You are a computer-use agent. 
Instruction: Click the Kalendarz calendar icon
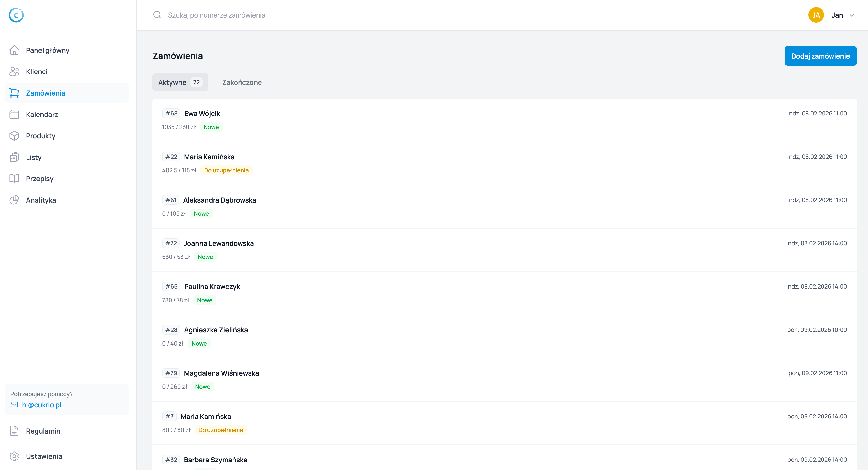coord(14,114)
